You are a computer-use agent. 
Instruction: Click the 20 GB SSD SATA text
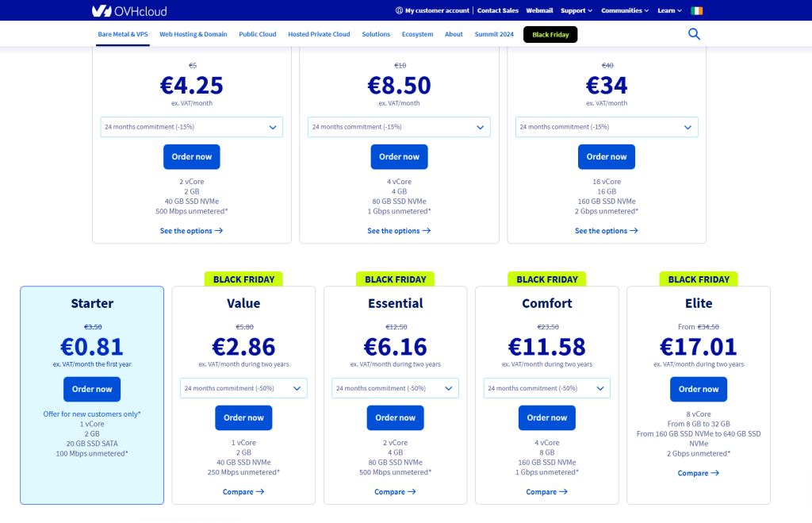pyautogui.click(x=92, y=444)
